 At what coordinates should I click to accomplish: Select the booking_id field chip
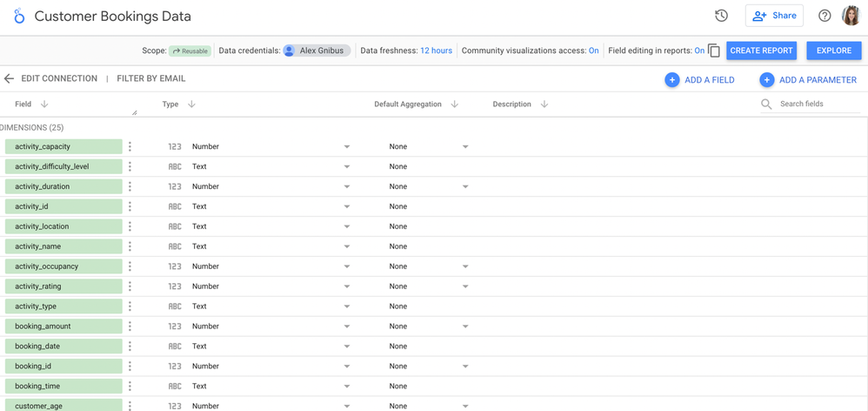coord(63,366)
